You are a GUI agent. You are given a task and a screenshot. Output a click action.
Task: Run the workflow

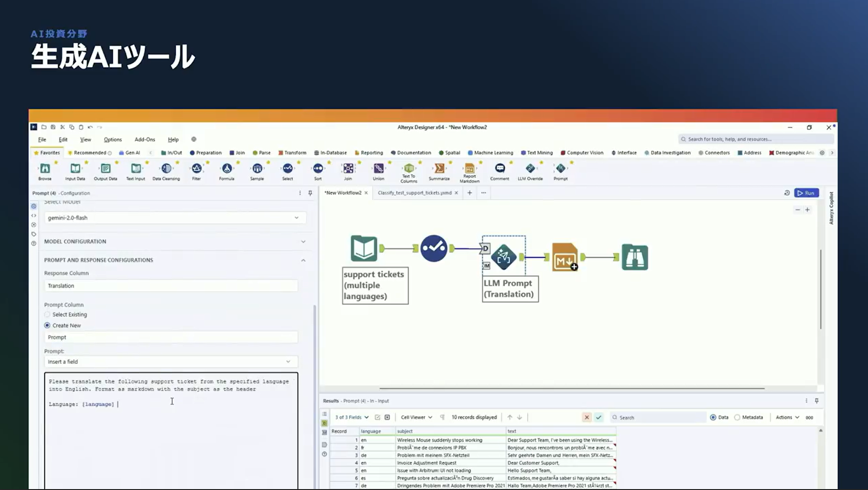(x=806, y=193)
